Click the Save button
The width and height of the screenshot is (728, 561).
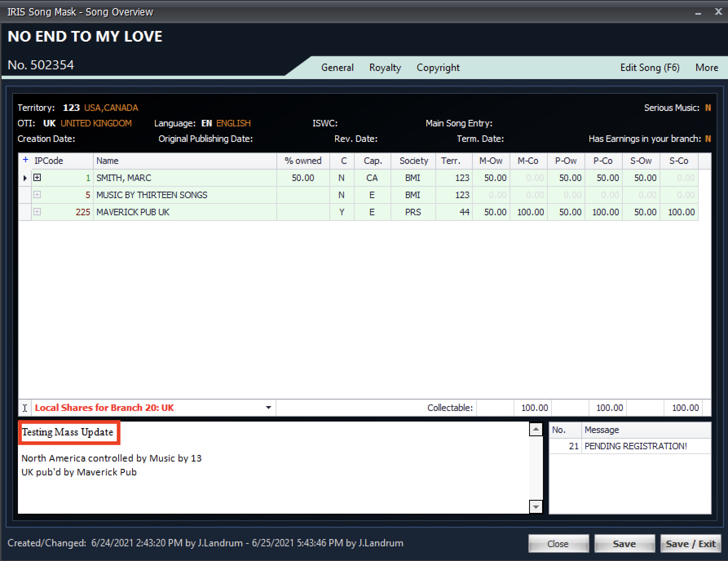(x=624, y=544)
